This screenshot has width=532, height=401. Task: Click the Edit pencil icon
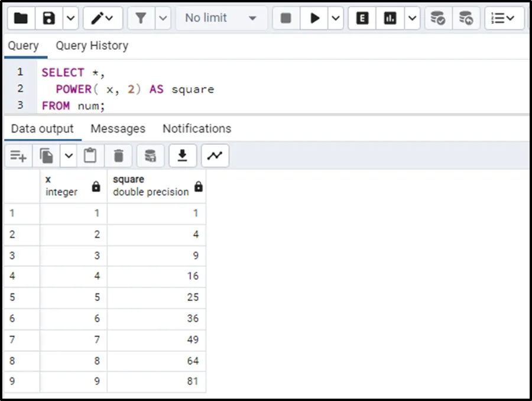[x=98, y=18]
